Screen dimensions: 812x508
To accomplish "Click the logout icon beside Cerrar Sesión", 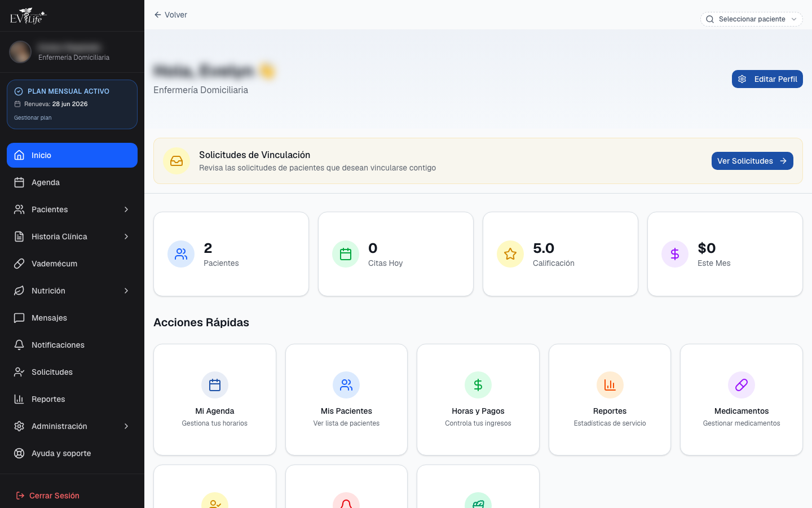I will (x=20, y=496).
